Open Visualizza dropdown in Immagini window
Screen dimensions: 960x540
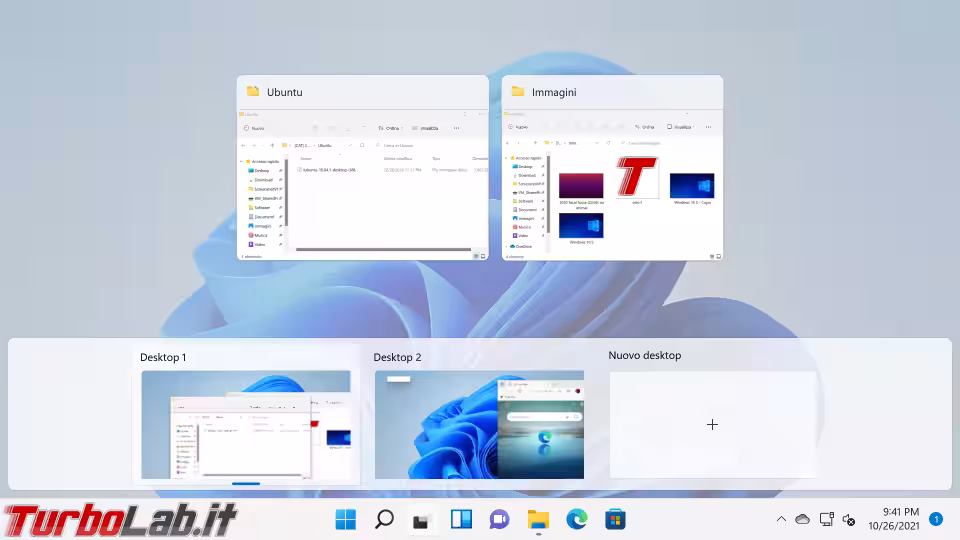680,127
